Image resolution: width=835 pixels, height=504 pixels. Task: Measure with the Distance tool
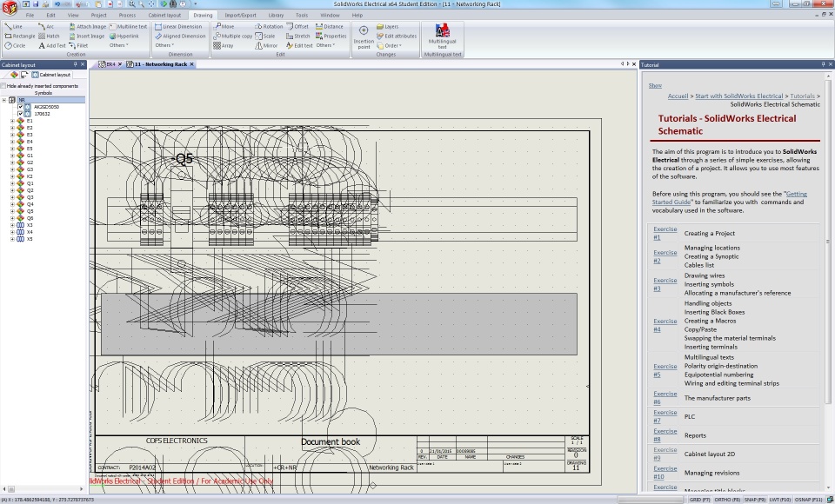pyautogui.click(x=329, y=27)
